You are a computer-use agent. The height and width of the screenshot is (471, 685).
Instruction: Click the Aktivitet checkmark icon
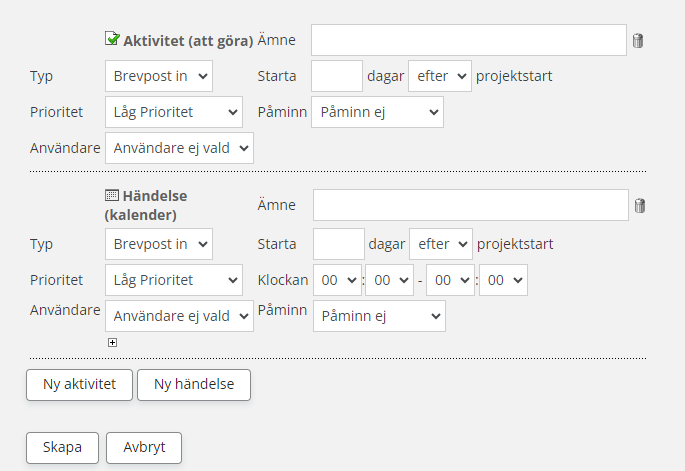112,39
